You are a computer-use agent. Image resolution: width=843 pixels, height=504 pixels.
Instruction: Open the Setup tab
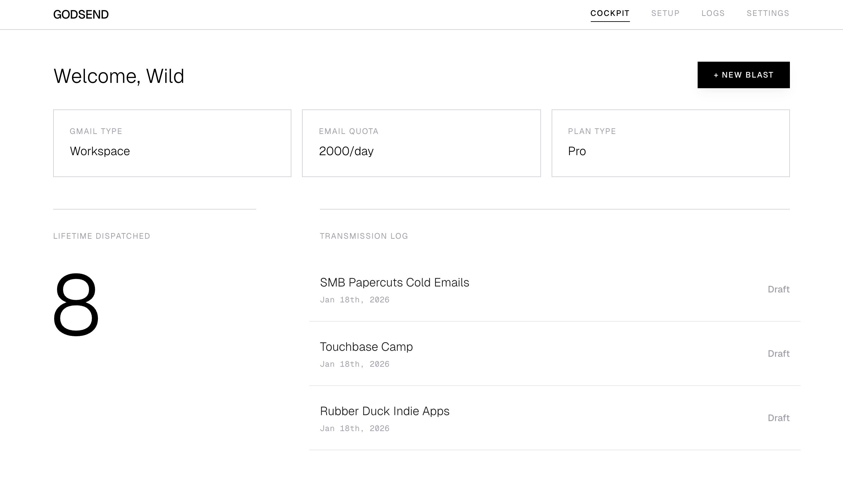point(665,13)
